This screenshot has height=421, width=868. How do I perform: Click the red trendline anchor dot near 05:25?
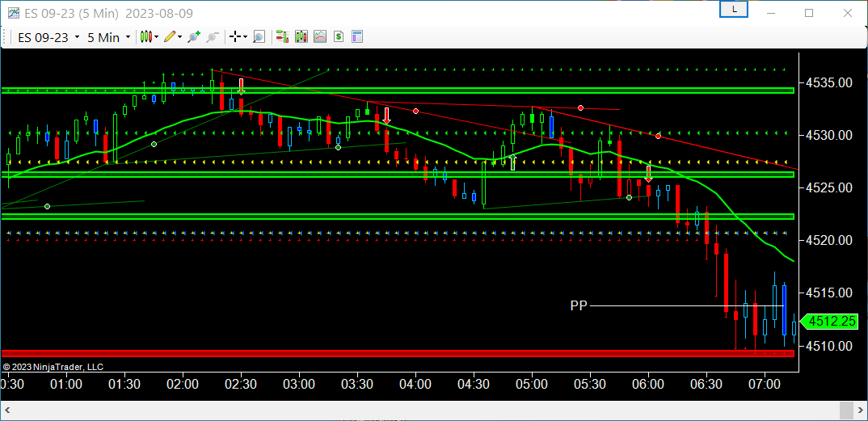580,108
